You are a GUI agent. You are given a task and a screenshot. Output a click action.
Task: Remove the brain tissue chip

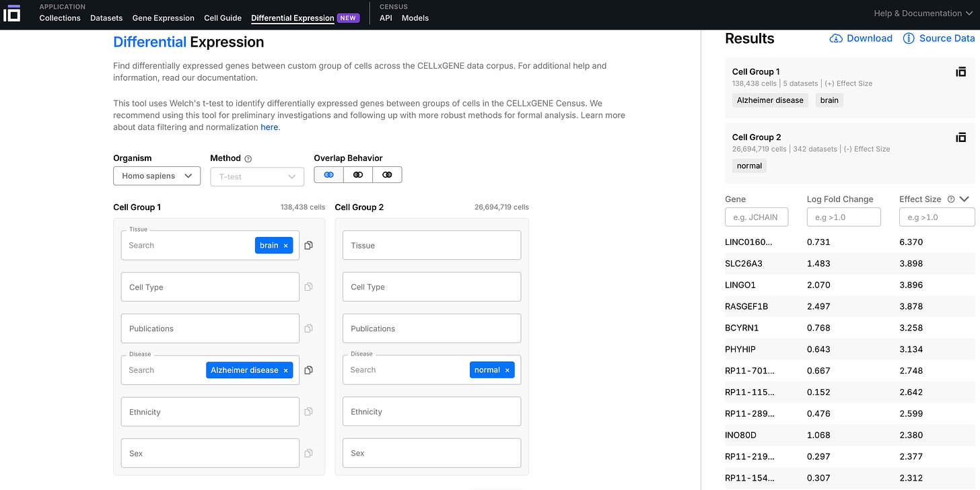tap(285, 246)
